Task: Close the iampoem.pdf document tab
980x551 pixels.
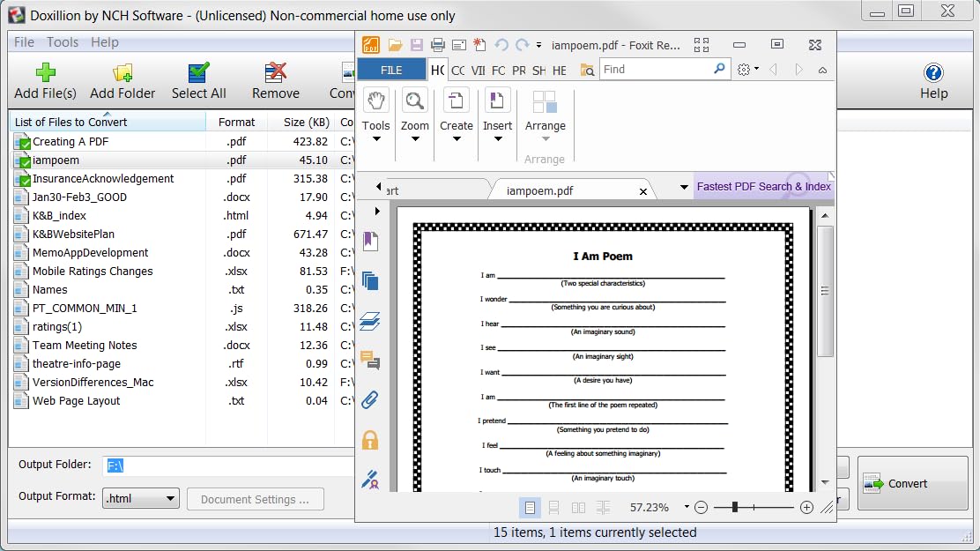Action: (643, 191)
